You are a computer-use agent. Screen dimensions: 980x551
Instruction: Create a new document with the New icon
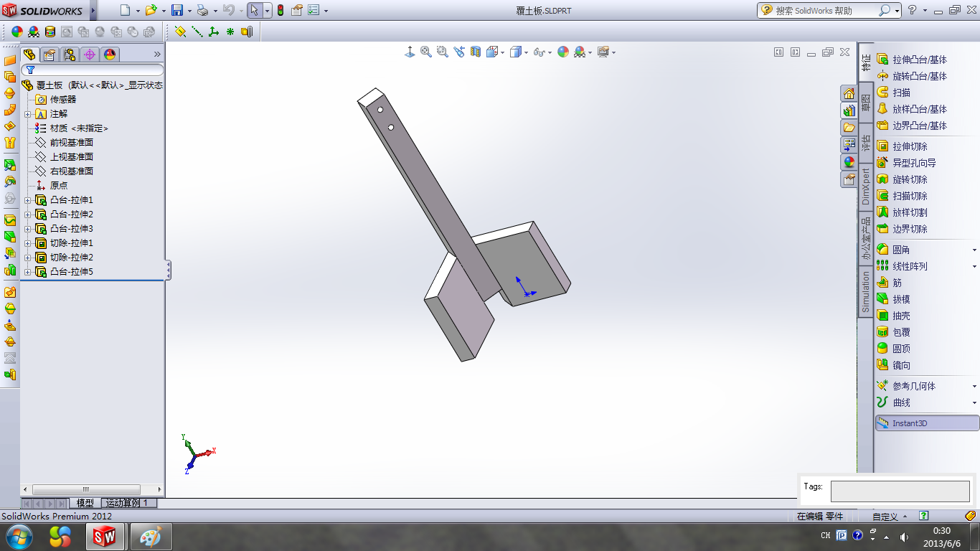pos(126,10)
